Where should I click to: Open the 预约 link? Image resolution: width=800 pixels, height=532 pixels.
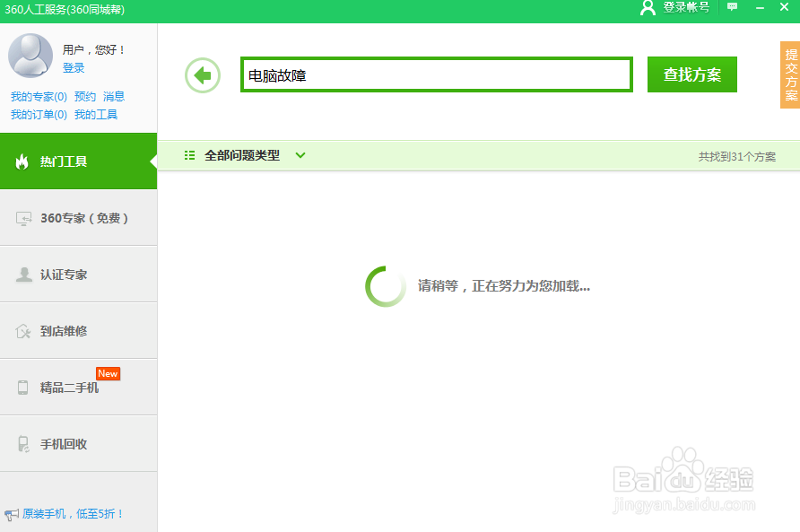[x=84, y=97]
